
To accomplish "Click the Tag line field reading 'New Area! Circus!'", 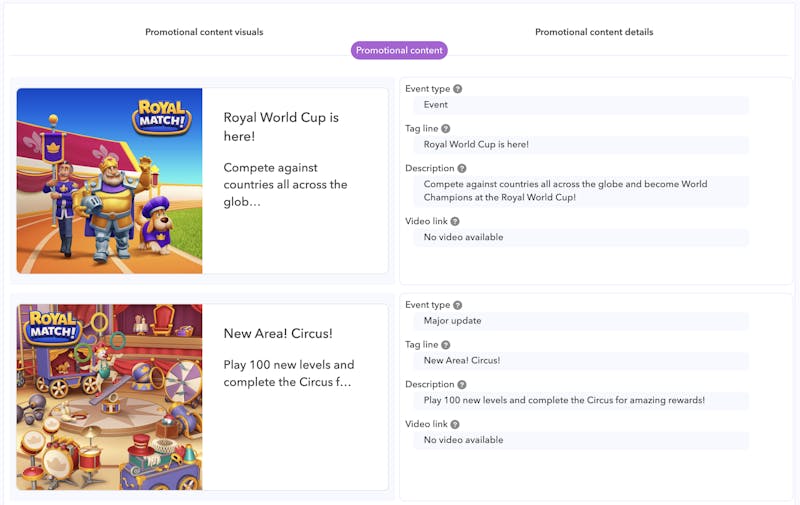I will pos(580,360).
